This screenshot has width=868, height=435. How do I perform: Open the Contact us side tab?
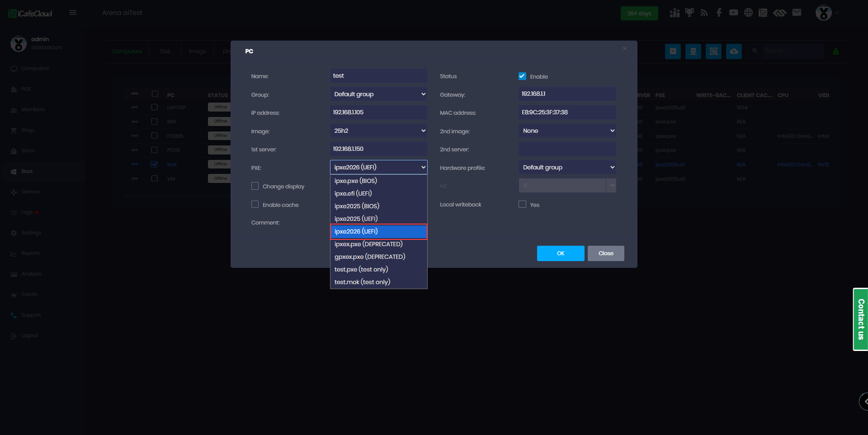[x=860, y=319]
